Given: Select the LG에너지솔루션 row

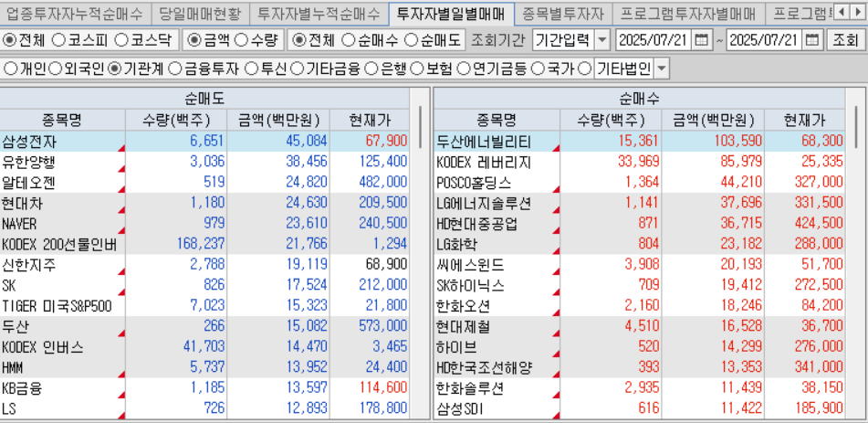Looking at the screenshot, I should [x=640, y=204].
